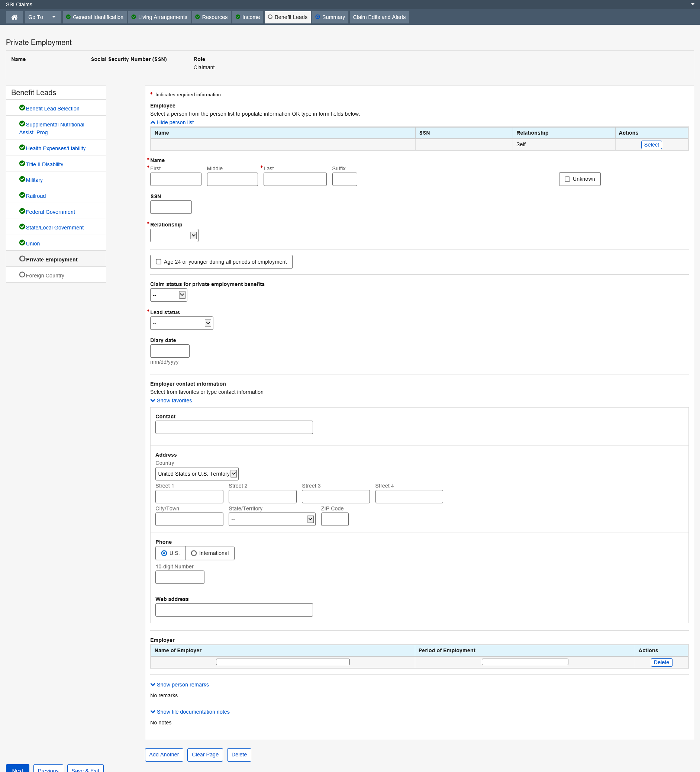The height and width of the screenshot is (772, 700).
Task: Open Show file documentation notes link
Action: click(x=193, y=712)
